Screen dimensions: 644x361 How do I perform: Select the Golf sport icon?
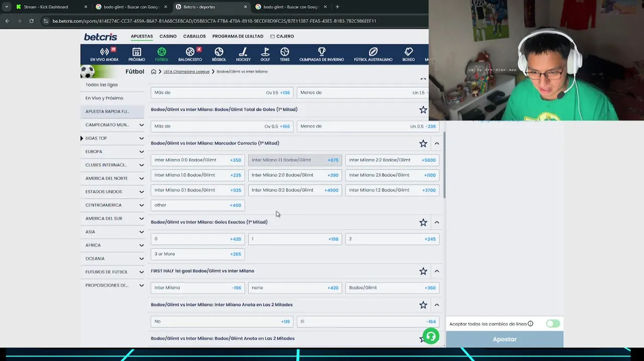tap(265, 55)
